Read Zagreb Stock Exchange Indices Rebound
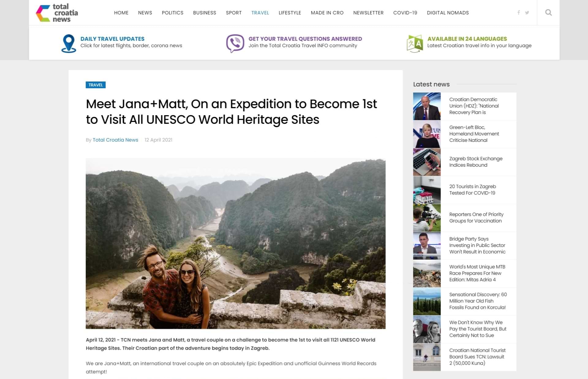This screenshot has width=588, height=379. pos(476,162)
